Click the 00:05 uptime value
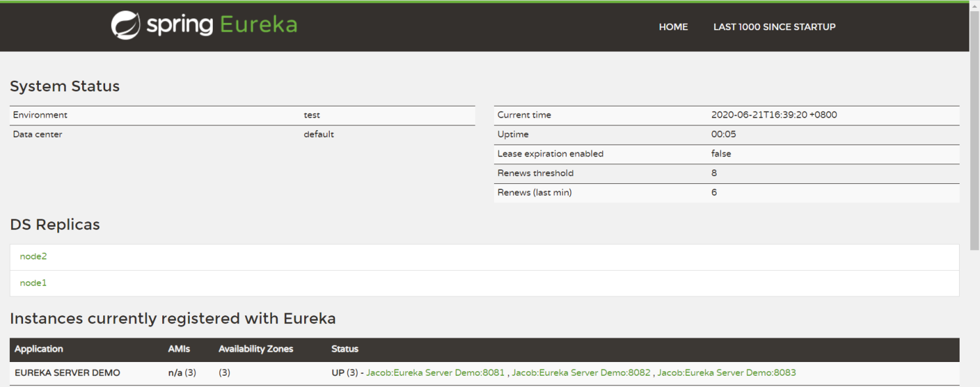Viewport: 980px width, 387px height. pyautogui.click(x=724, y=134)
